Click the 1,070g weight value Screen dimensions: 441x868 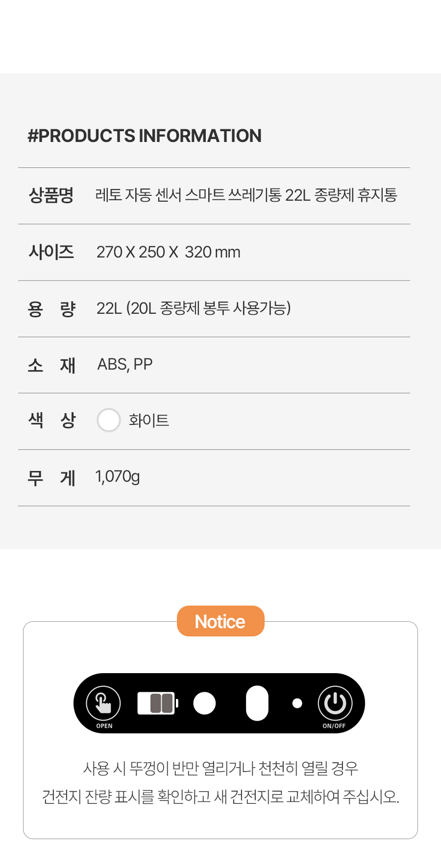tap(118, 477)
